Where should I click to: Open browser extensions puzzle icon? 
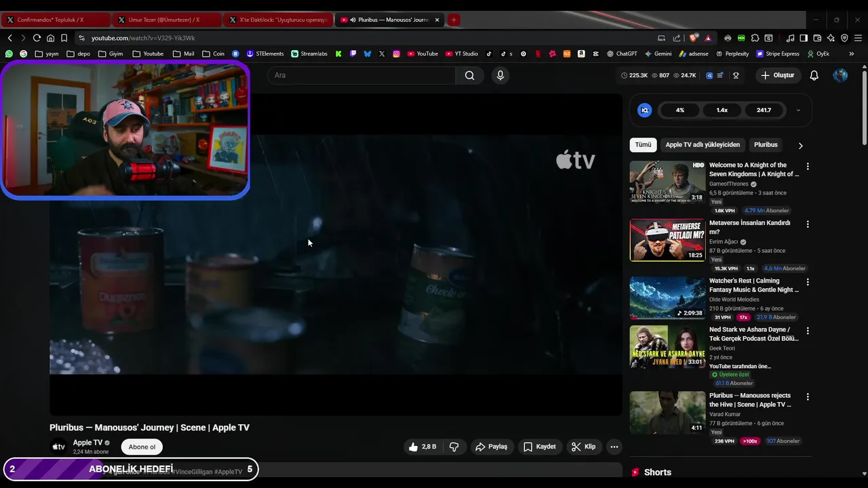click(755, 38)
